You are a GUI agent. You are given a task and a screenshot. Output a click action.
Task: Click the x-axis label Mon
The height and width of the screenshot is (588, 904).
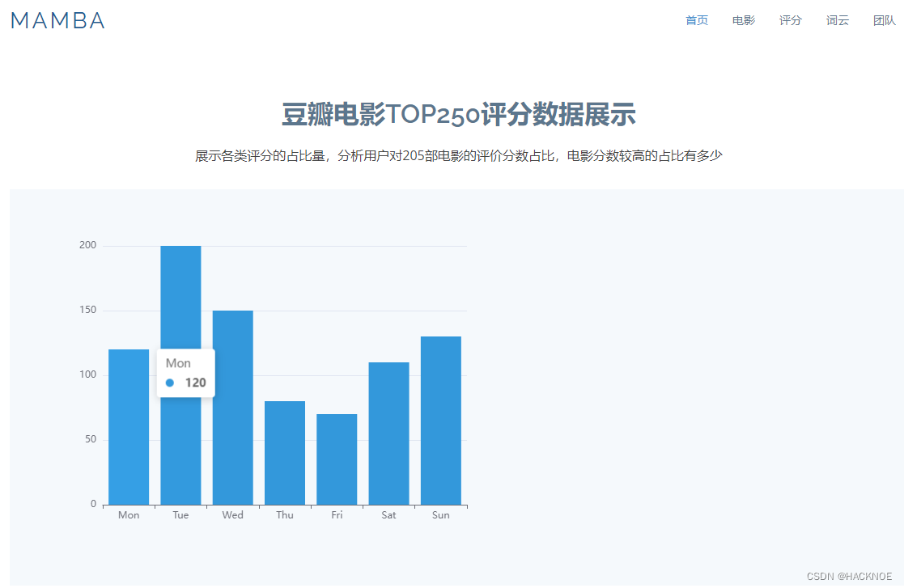(129, 515)
